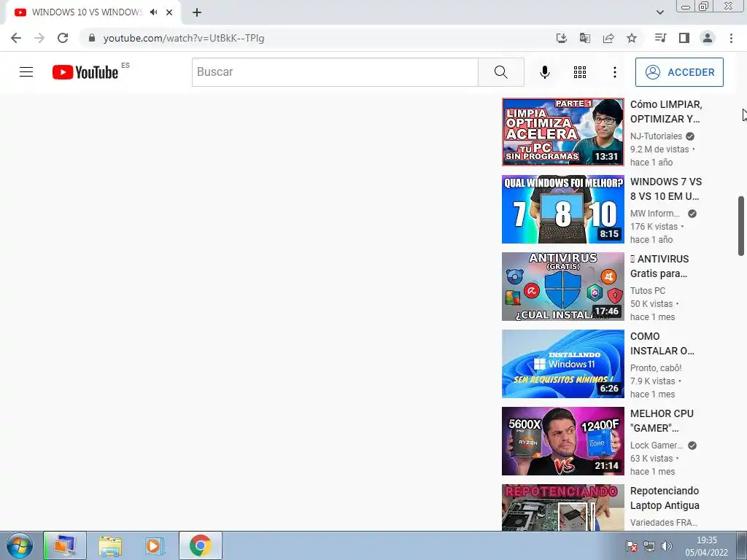Visit the Lock Gamer... channel name
This screenshot has width=747, height=560.
[657, 446]
